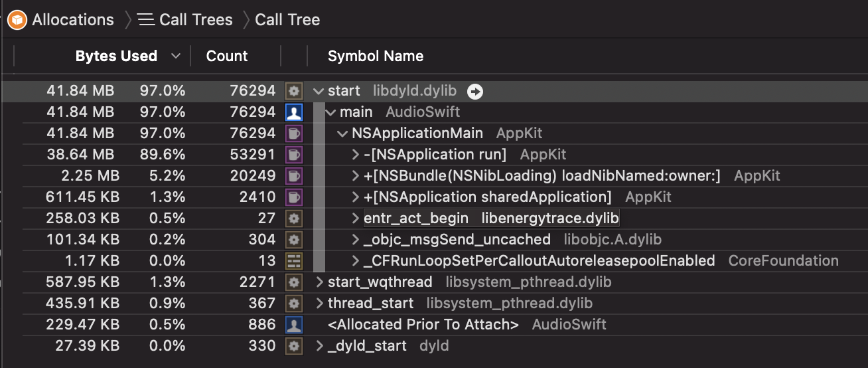Click the Call Trees list icon in breadcrumb
The image size is (868, 368).
tap(146, 20)
